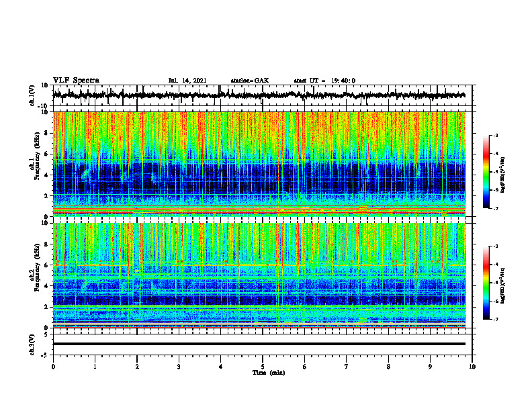Click time-axis tick label "3"

tap(179, 367)
